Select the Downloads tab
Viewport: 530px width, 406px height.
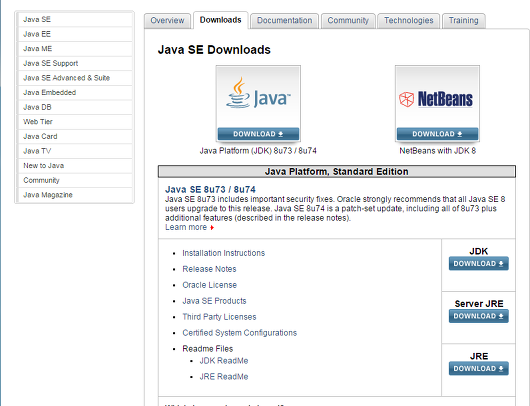pos(220,20)
